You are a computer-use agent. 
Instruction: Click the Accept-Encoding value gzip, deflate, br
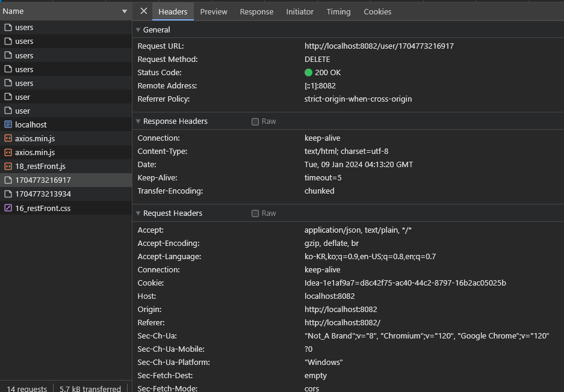pyautogui.click(x=332, y=243)
